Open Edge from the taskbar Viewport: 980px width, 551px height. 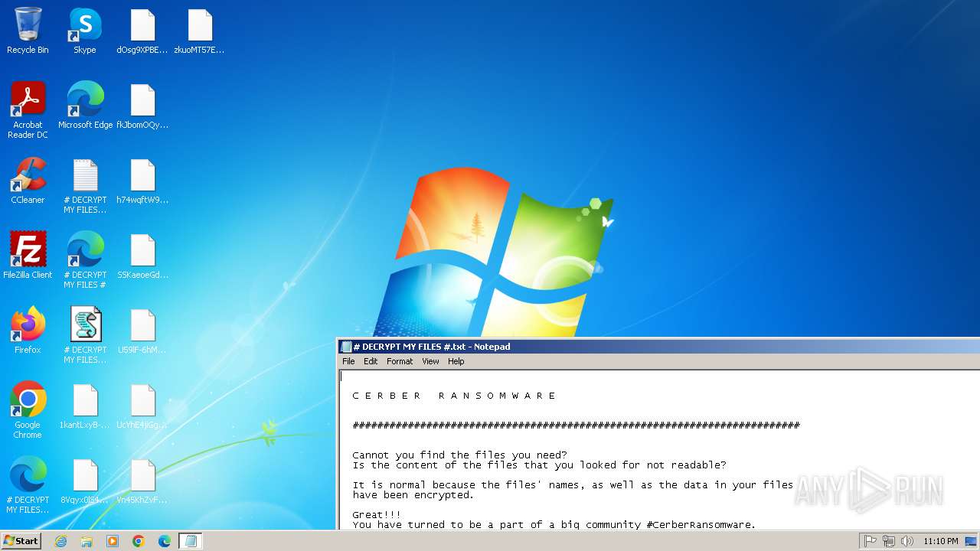pyautogui.click(x=165, y=541)
